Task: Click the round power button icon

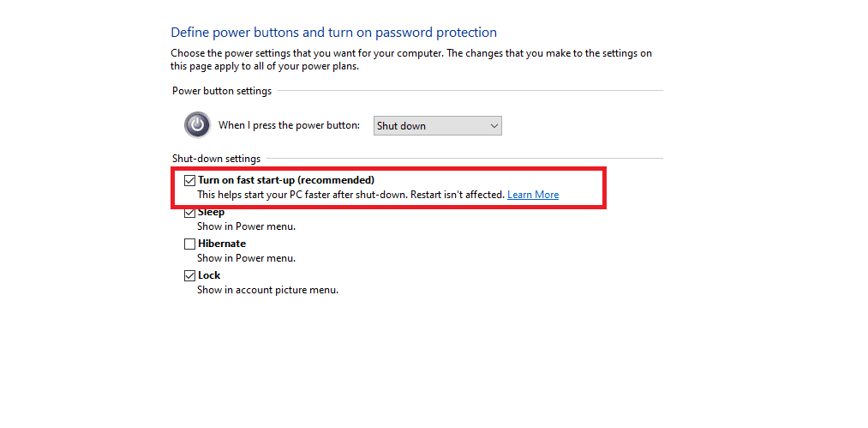Action: 197,124
